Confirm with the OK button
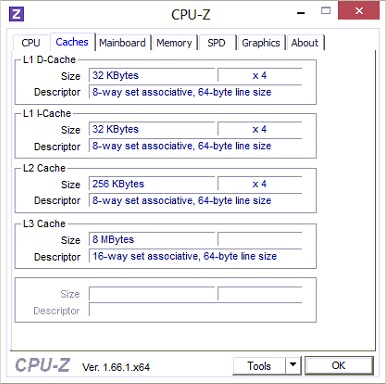The height and width of the screenshot is (384, 386). [x=339, y=365]
